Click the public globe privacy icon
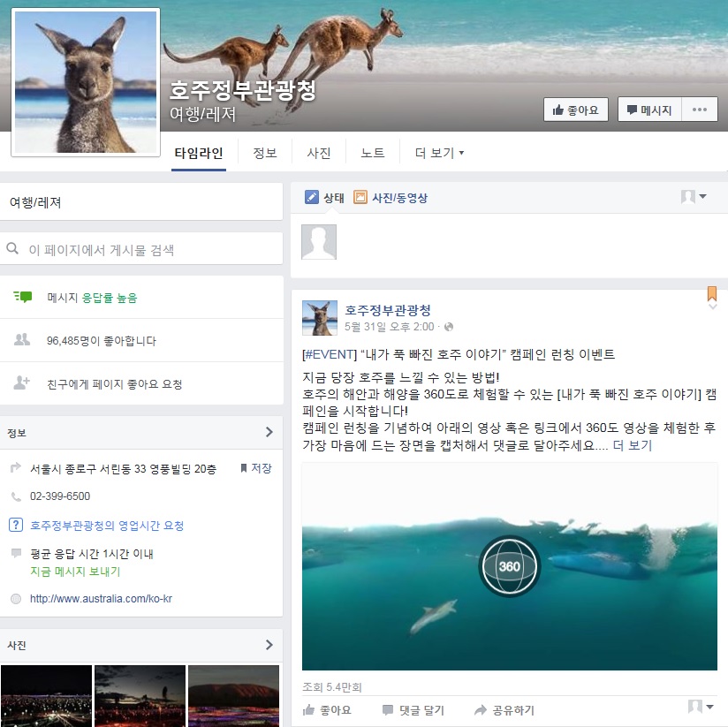 [449, 327]
